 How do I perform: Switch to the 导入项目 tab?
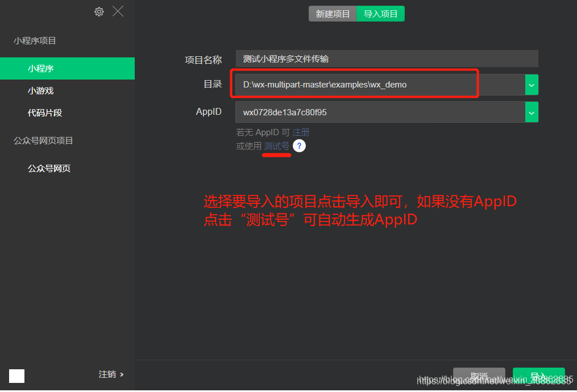(x=380, y=14)
